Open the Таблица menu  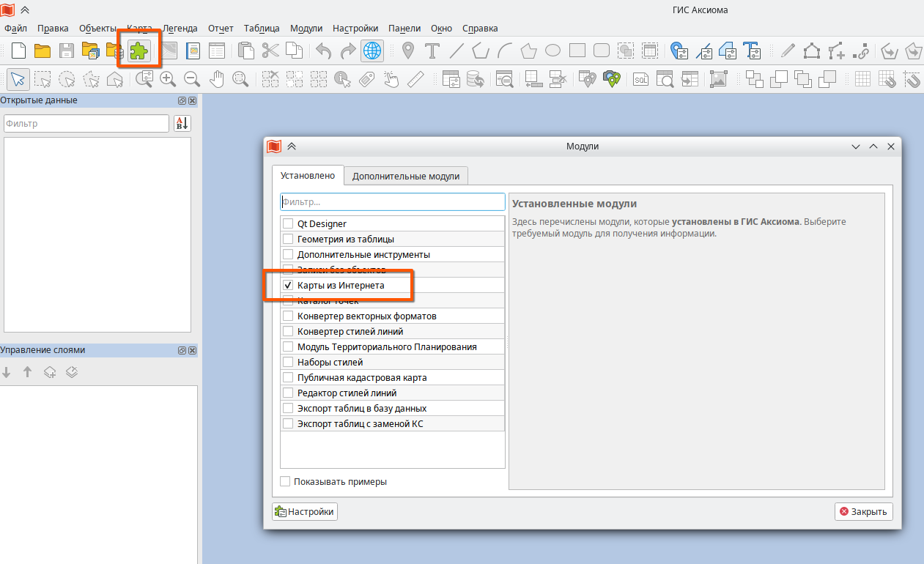tap(262, 28)
